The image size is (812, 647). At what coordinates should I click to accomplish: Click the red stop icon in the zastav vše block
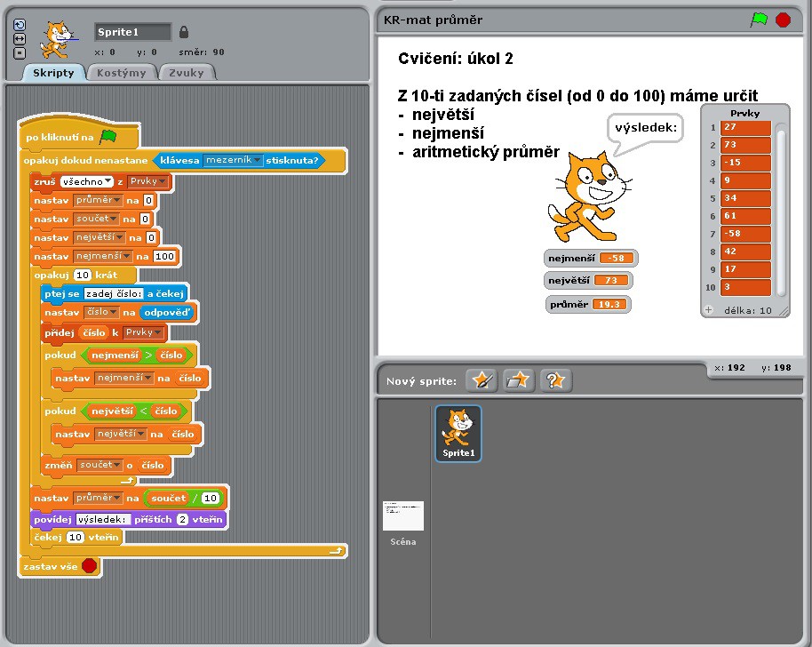89,565
